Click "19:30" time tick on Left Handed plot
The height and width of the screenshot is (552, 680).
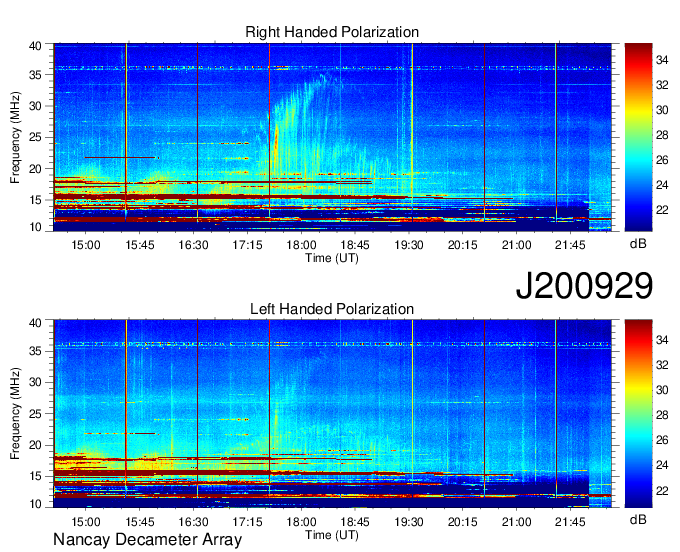pos(409,522)
